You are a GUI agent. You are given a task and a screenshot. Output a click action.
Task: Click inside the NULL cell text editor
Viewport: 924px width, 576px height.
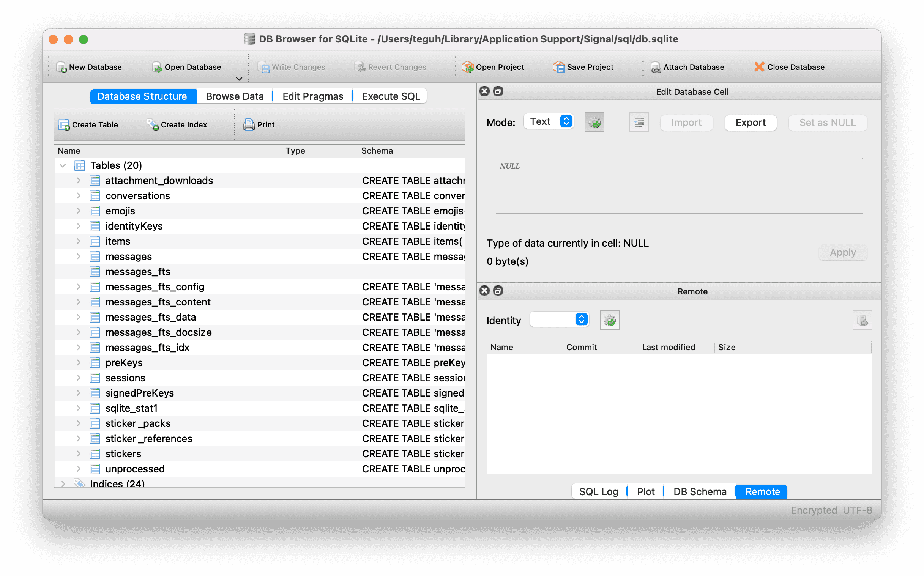tap(679, 186)
